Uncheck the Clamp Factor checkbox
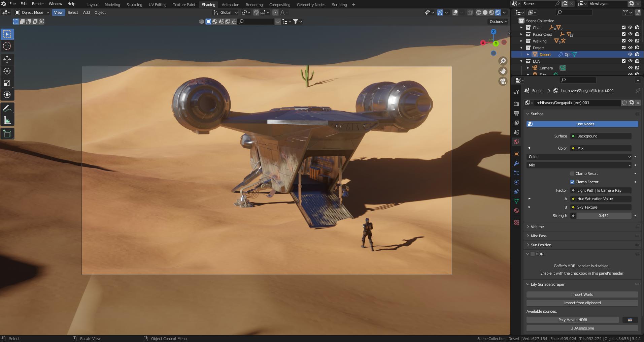Viewport: 644px width, 342px height. (x=572, y=182)
